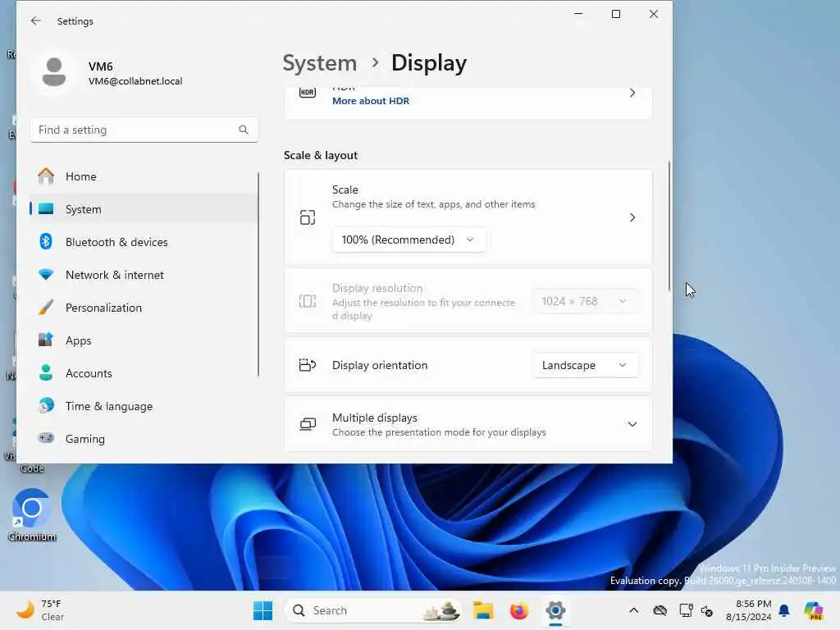840x630 pixels.
Task: Open the weather widget showing 75°F Clear
Action: point(40,610)
